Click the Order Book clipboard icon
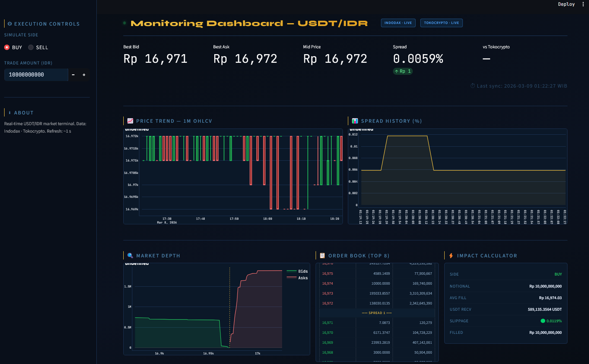This screenshot has width=589, height=364. [323, 256]
